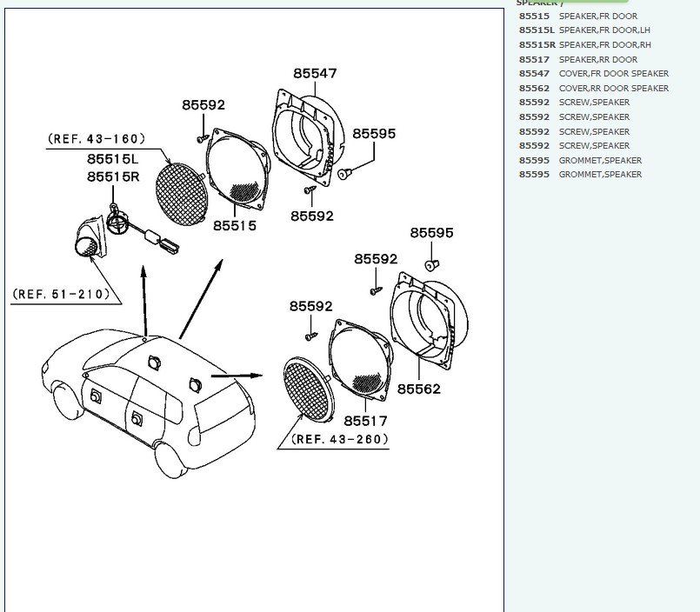Click 85515R callout in diagram
The image size is (700, 612).
coord(113,176)
